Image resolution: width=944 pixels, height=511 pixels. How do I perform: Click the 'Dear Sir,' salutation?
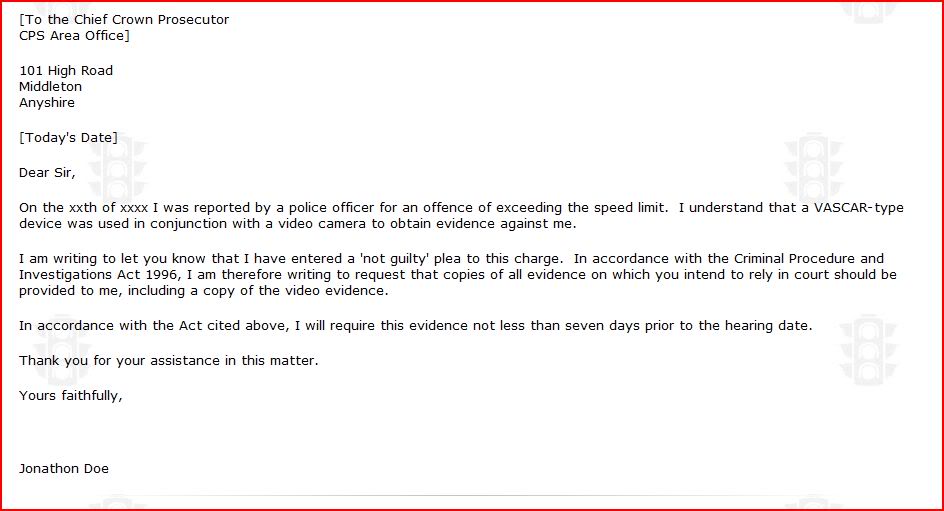47,173
